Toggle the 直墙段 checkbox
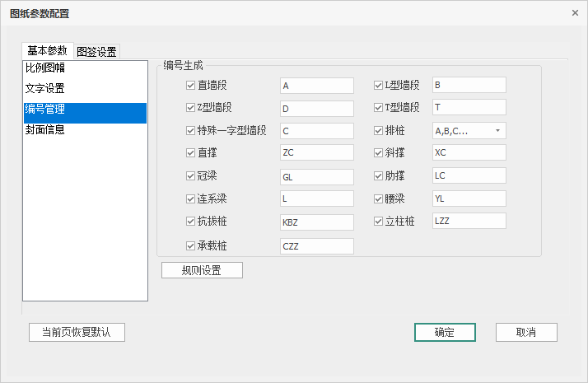 point(192,85)
